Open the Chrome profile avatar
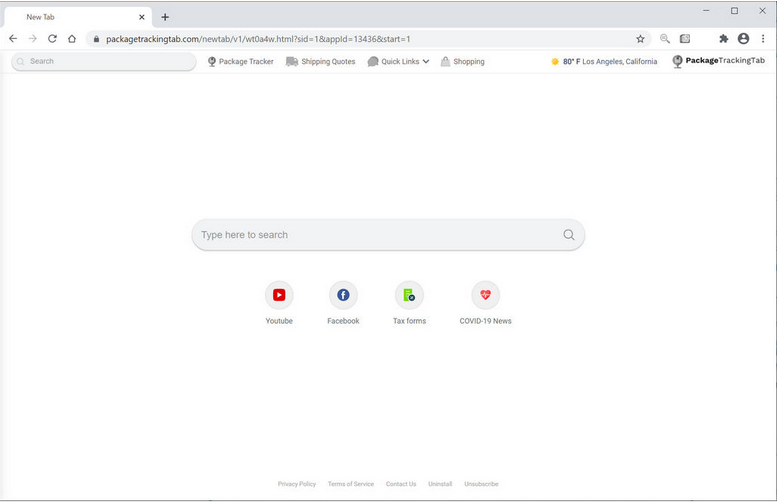This screenshot has width=778, height=502. click(x=743, y=39)
